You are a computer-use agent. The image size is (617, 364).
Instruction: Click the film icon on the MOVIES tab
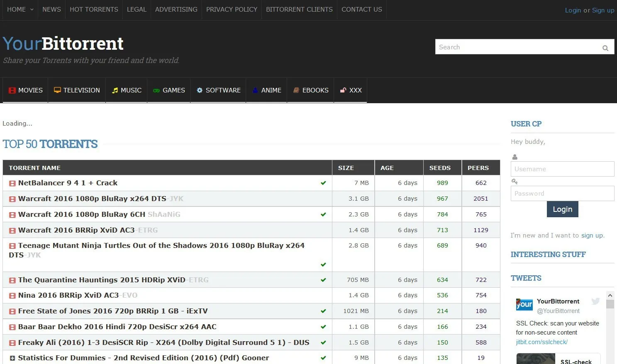(x=12, y=90)
